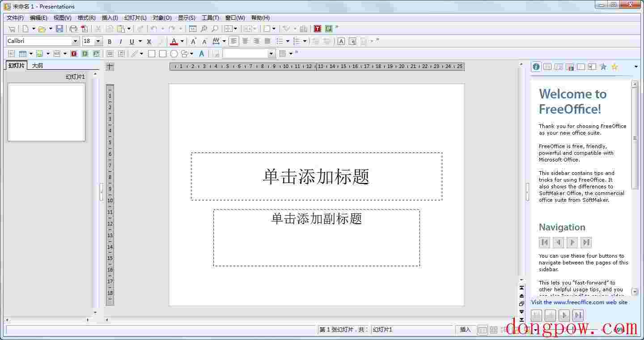Click the increase font size icon
This screenshot has width=644, height=340.
pyautogui.click(x=194, y=41)
